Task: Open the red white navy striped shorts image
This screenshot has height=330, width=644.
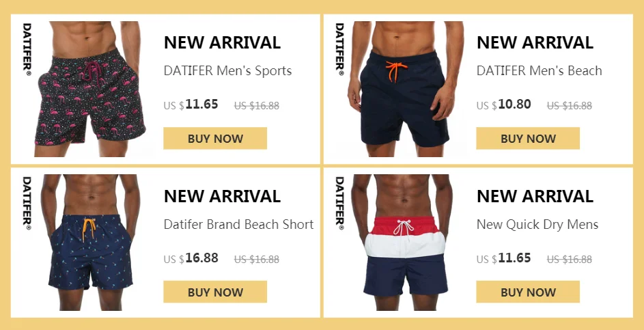Action: coord(404,243)
